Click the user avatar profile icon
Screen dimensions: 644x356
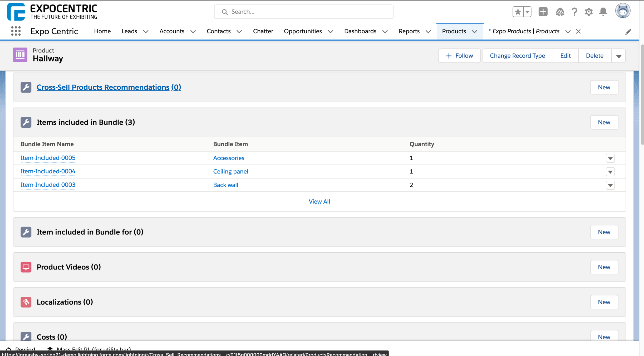pyautogui.click(x=623, y=11)
